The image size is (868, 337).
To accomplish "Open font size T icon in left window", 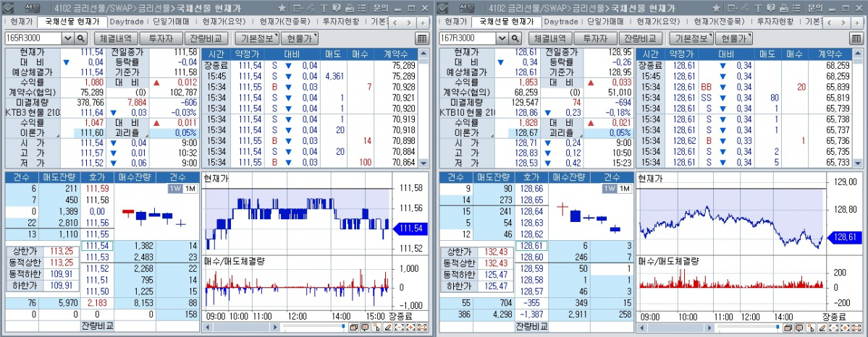I will [324, 8].
